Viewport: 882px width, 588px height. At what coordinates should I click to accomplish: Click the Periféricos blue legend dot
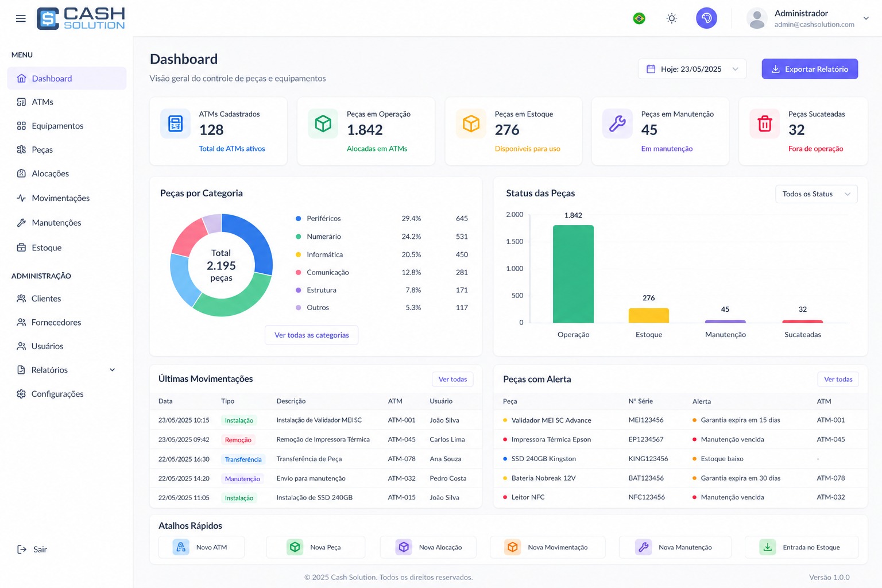click(298, 219)
